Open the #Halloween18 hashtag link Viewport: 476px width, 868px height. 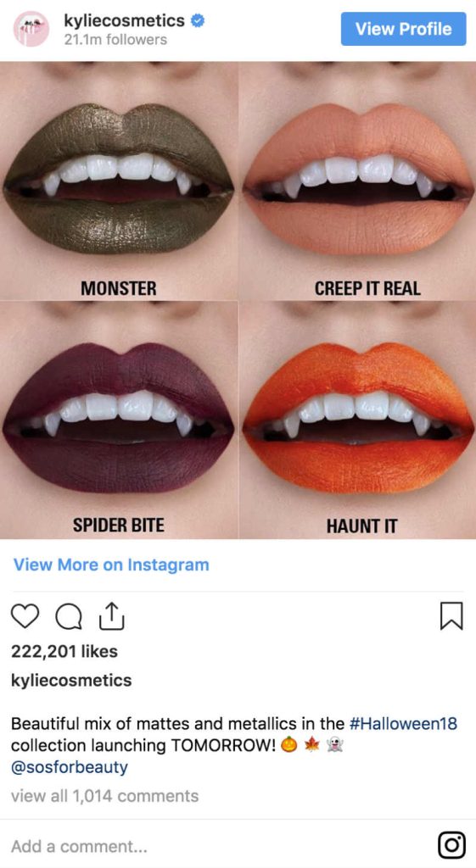click(x=403, y=724)
